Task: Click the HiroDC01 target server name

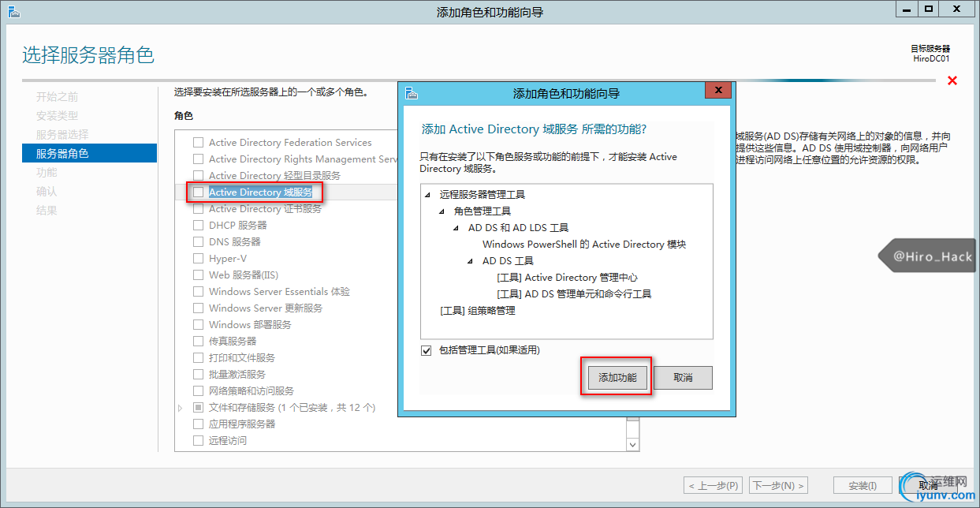Action: 931,58
